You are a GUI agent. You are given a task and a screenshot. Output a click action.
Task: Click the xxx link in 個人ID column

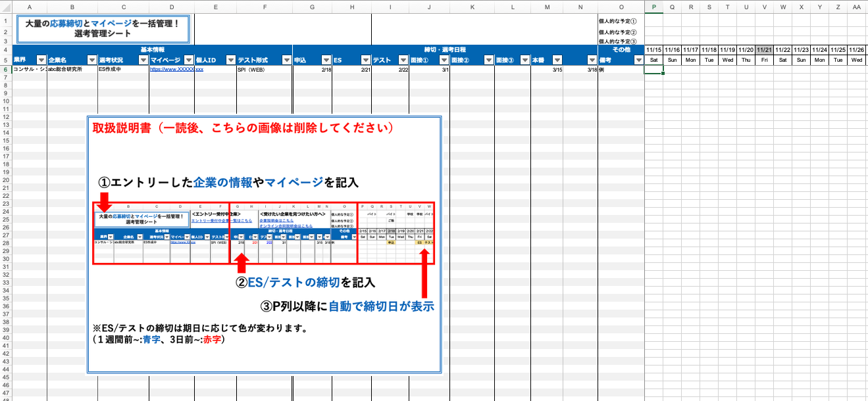[199, 68]
